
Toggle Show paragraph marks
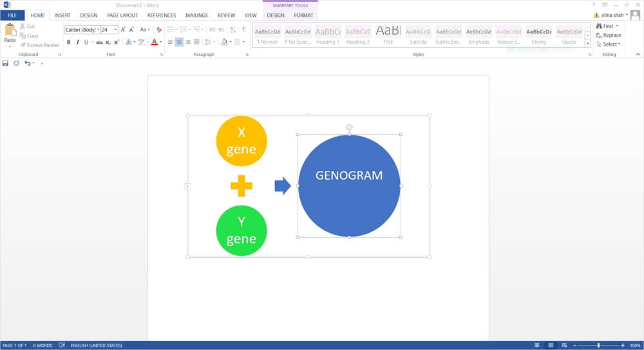point(244,30)
